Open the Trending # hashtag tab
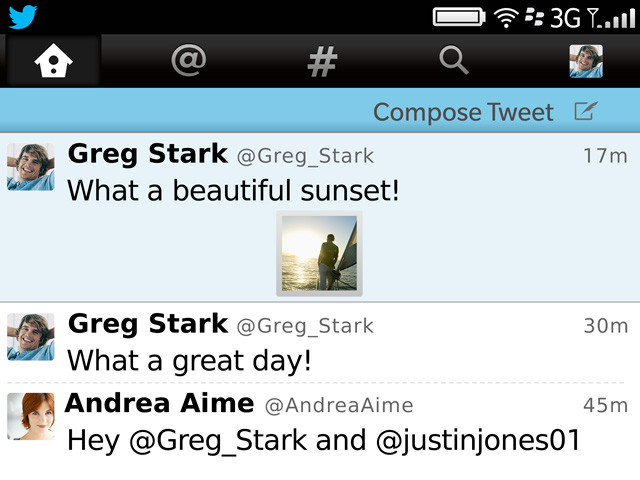The height and width of the screenshot is (480, 640). point(321,62)
